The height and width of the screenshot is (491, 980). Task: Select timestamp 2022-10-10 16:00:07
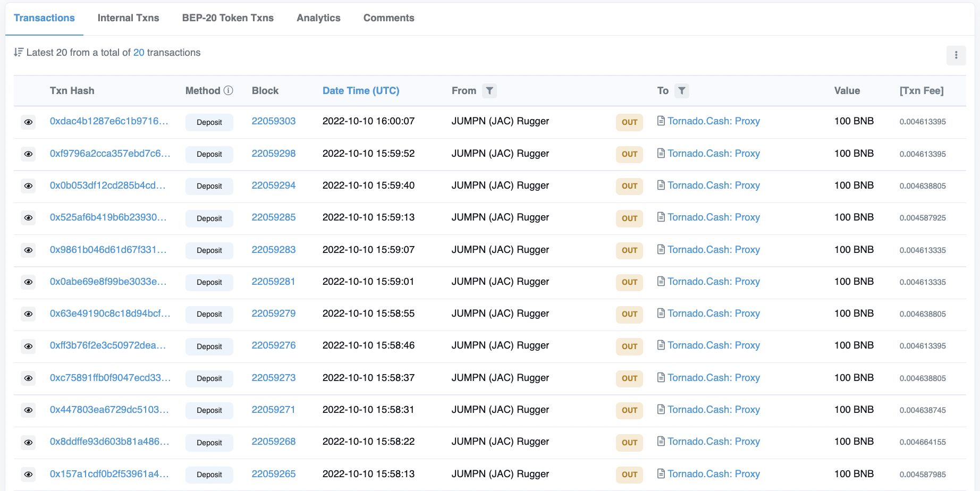coord(368,121)
